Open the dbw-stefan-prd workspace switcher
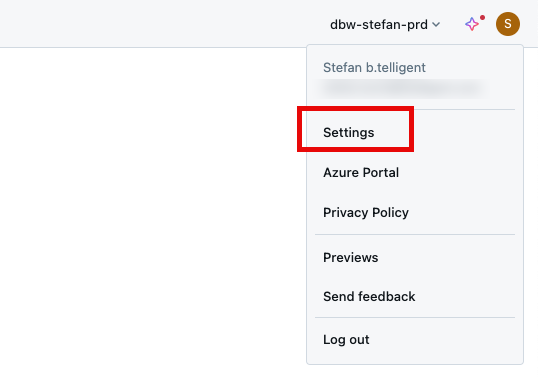This screenshot has width=538, height=378. (x=385, y=24)
